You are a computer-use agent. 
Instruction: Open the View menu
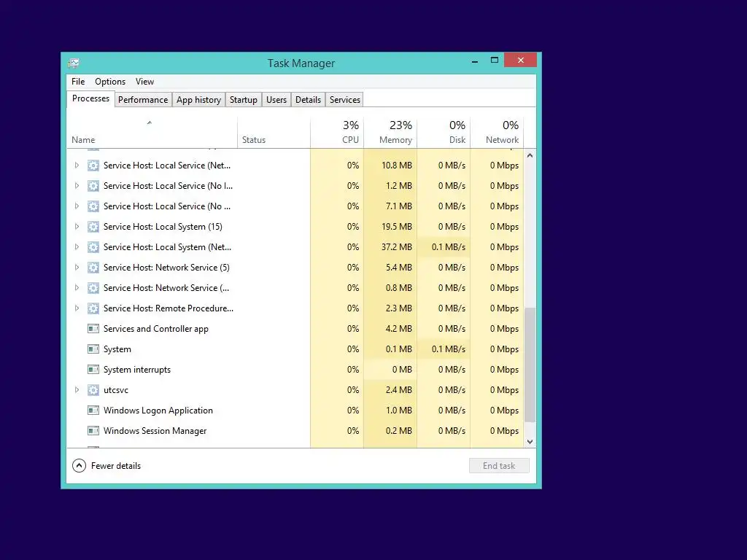[x=145, y=82]
